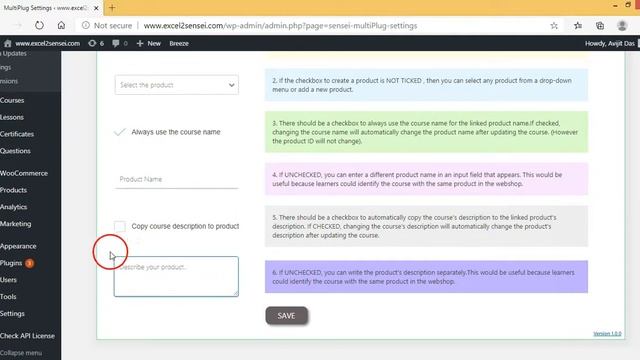Click the SAVE button
Screen dimensions: 640x360
click(x=287, y=316)
